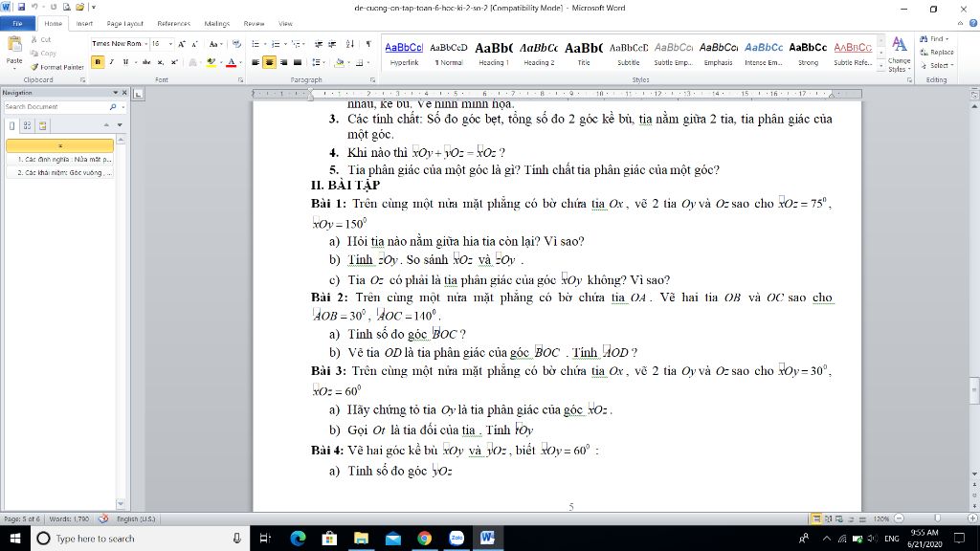Click search magnifier in Navigation pane
Image resolution: width=980 pixels, height=551 pixels.
point(113,107)
